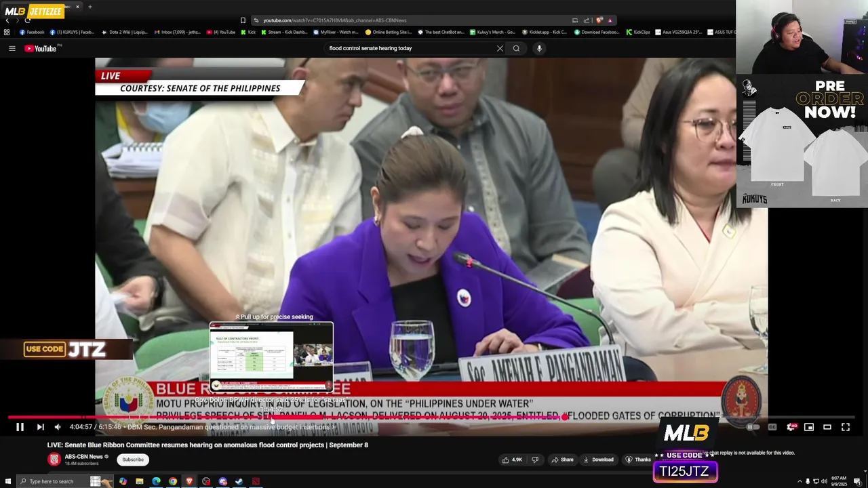868x488 pixels.
Task: Open Download Facebook bookmark
Action: pos(596,32)
